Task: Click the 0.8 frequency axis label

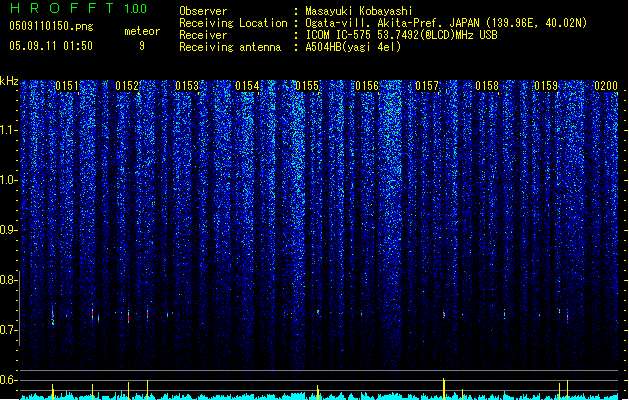Action: coord(8,280)
